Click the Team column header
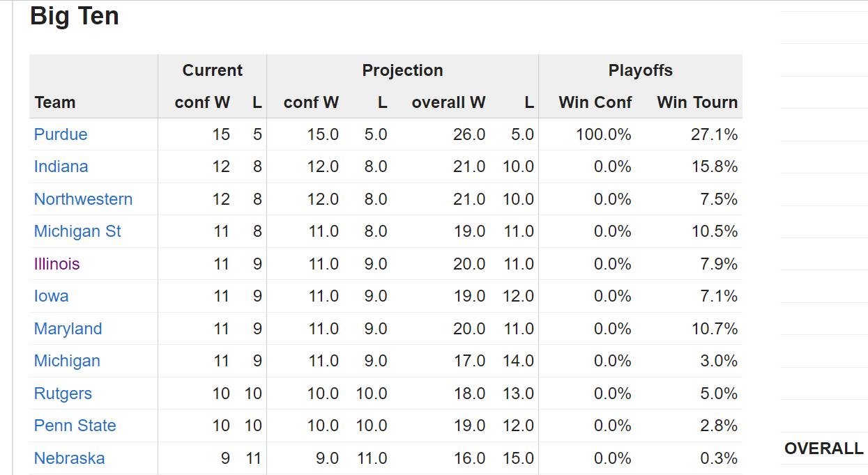This screenshot has width=868, height=475. pyautogui.click(x=54, y=102)
